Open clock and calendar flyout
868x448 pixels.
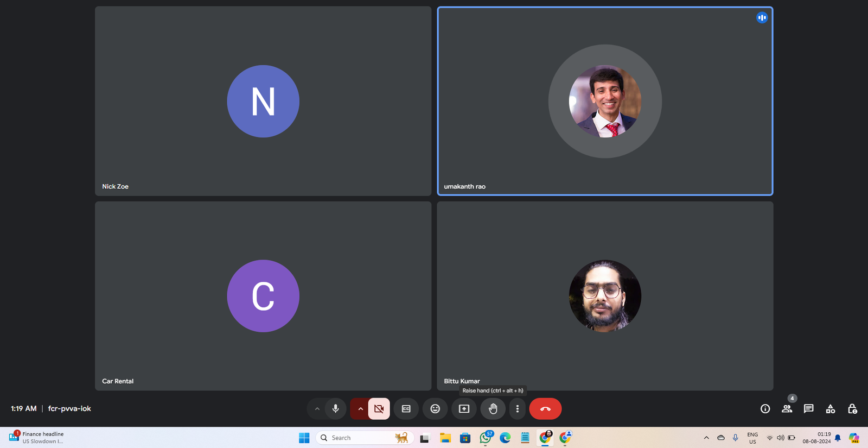[817, 438]
